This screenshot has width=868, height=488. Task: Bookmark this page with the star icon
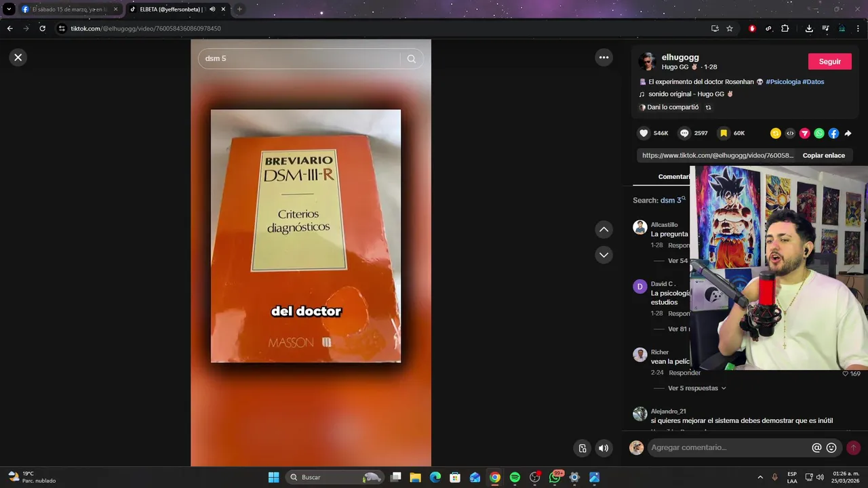coord(730,28)
